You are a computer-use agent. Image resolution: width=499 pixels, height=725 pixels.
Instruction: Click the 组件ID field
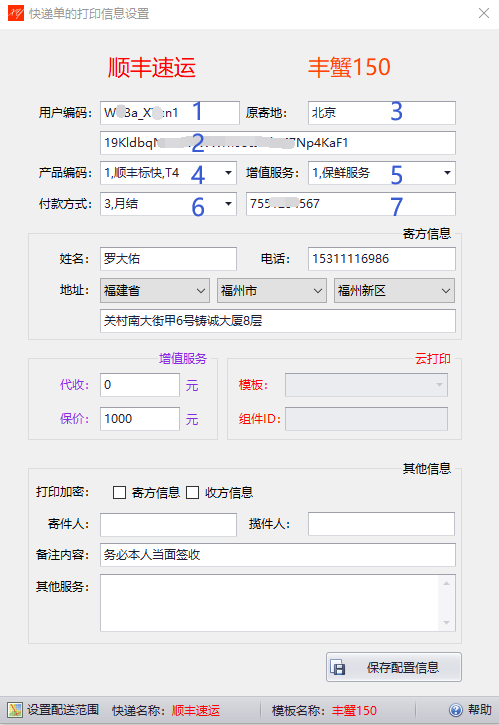coord(366,419)
